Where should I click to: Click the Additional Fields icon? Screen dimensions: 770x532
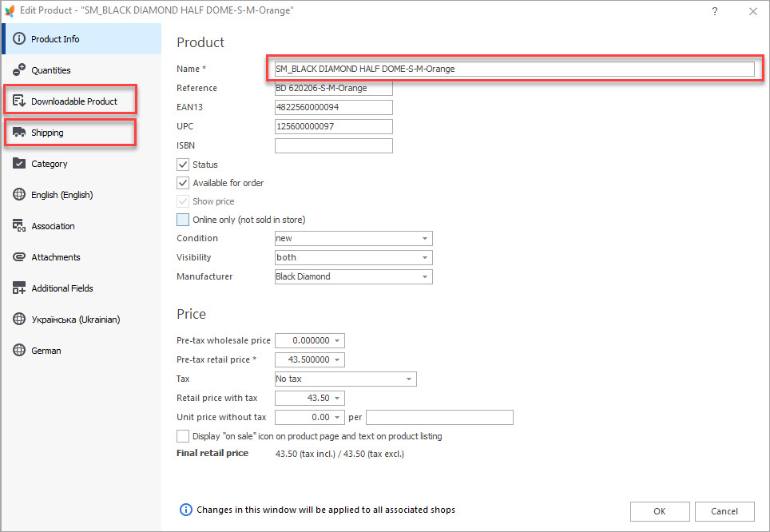click(19, 288)
